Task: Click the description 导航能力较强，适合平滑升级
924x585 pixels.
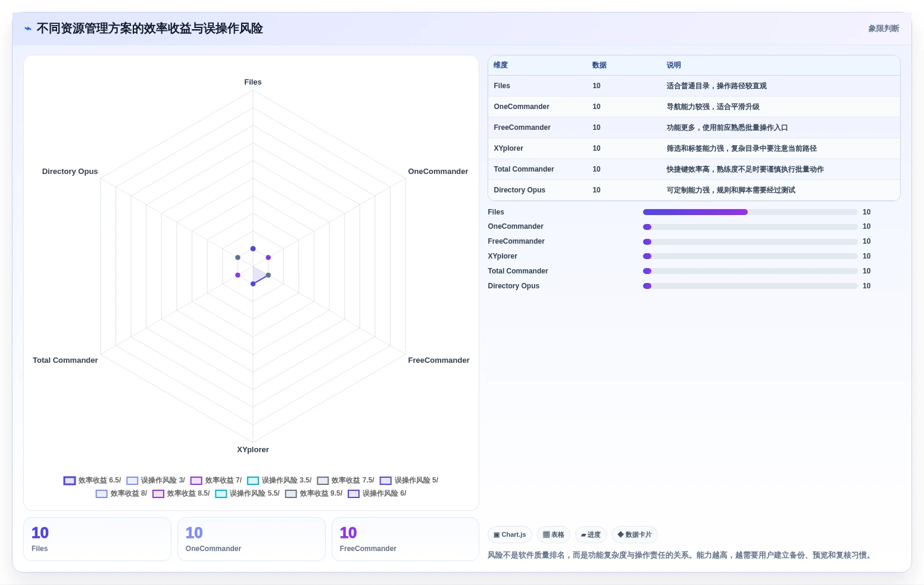Action: [713, 107]
